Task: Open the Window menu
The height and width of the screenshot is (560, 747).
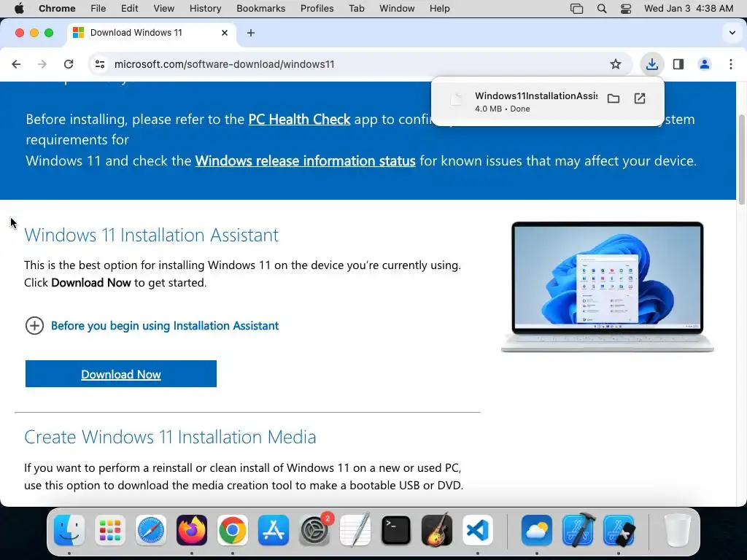Action: [x=397, y=8]
